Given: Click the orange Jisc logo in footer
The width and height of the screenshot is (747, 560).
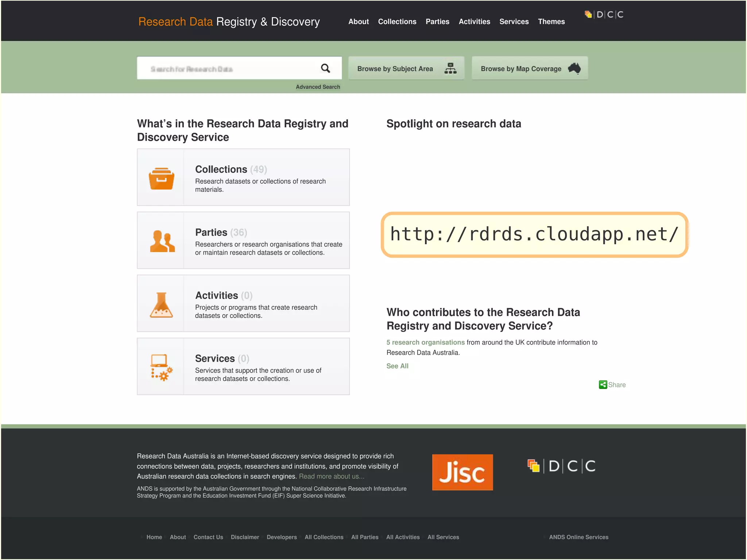Looking at the screenshot, I should tap(462, 472).
